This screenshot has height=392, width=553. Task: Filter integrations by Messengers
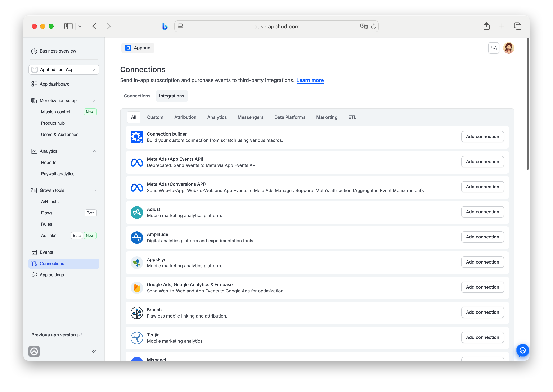coord(250,117)
